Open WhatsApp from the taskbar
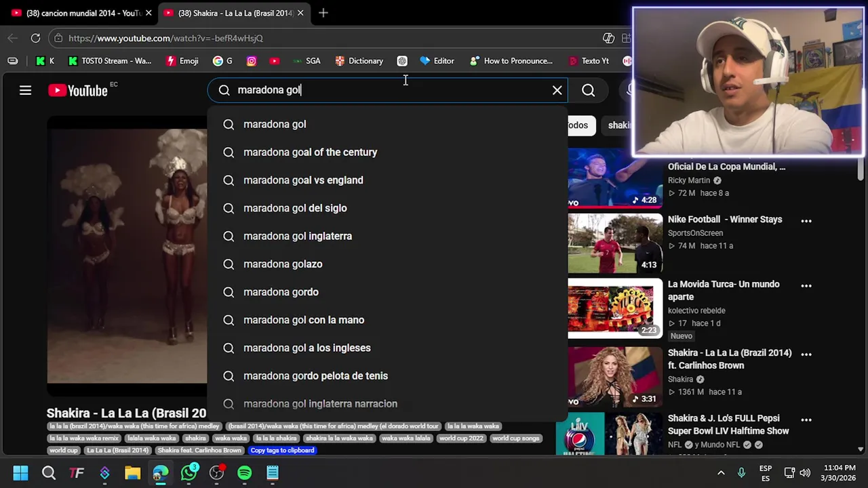 [189, 473]
